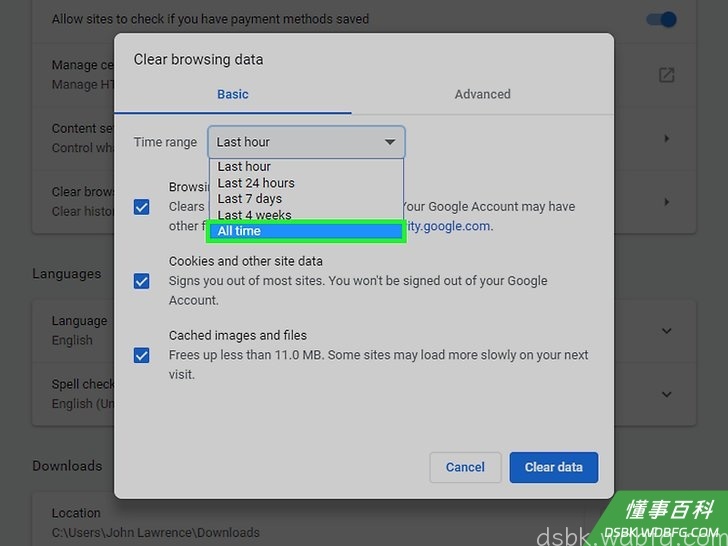This screenshot has height=546, width=728.
Task: Expand Clear browsing data row arrow
Action: click(x=667, y=202)
